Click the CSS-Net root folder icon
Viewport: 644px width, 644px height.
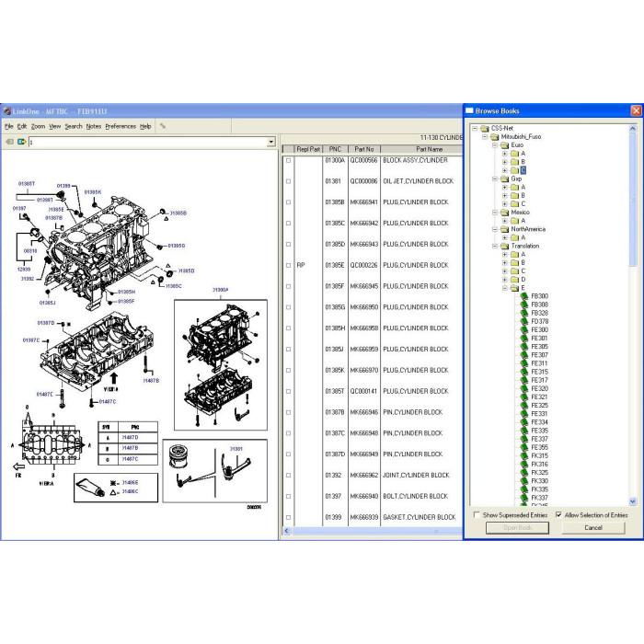pyautogui.click(x=485, y=128)
